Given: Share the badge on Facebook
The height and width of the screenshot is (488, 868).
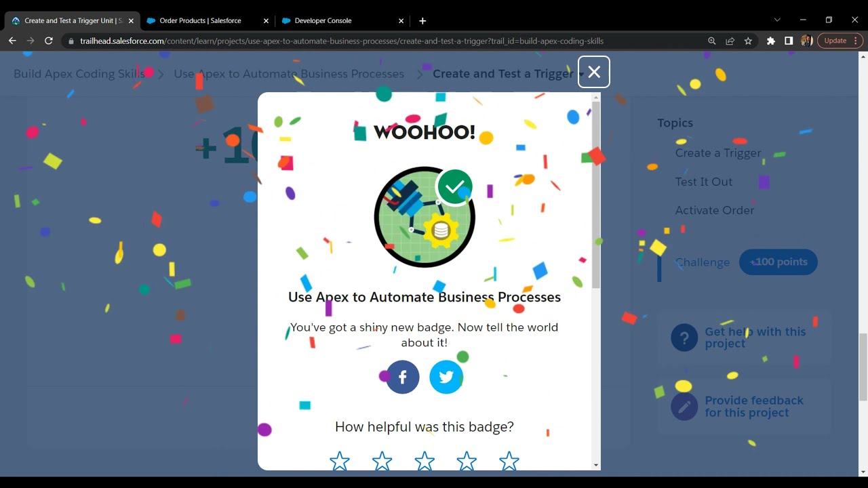Looking at the screenshot, I should pyautogui.click(x=403, y=377).
